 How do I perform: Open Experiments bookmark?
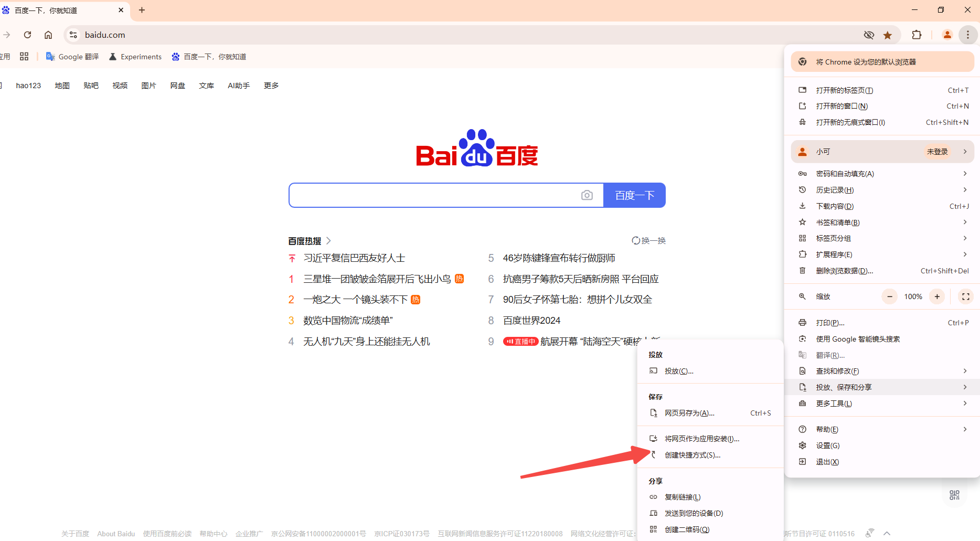[x=135, y=57]
